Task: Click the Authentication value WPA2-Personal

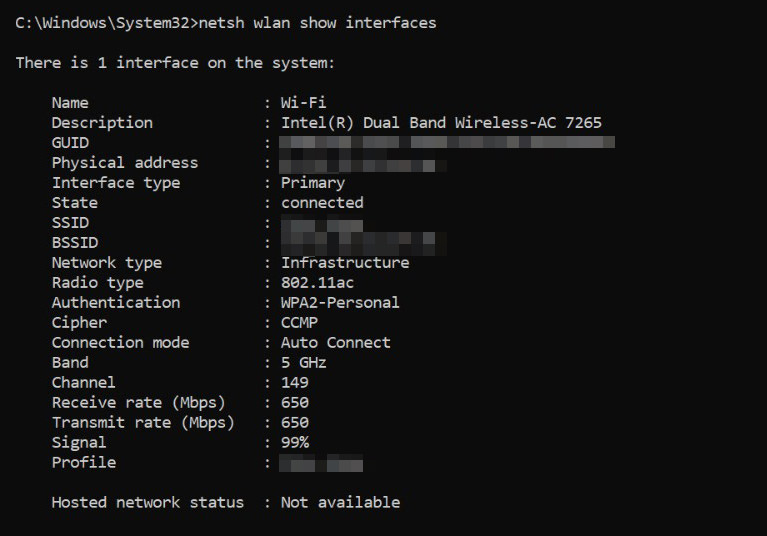Action: pos(340,303)
